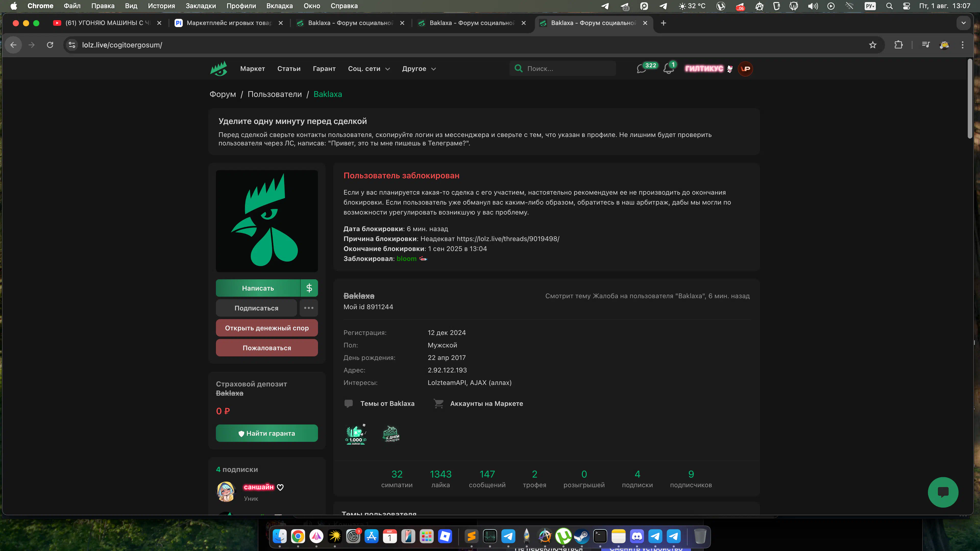The height and width of the screenshot is (551, 980).
Task: Open the bloom moderator profile link
Action: [406, 259]
